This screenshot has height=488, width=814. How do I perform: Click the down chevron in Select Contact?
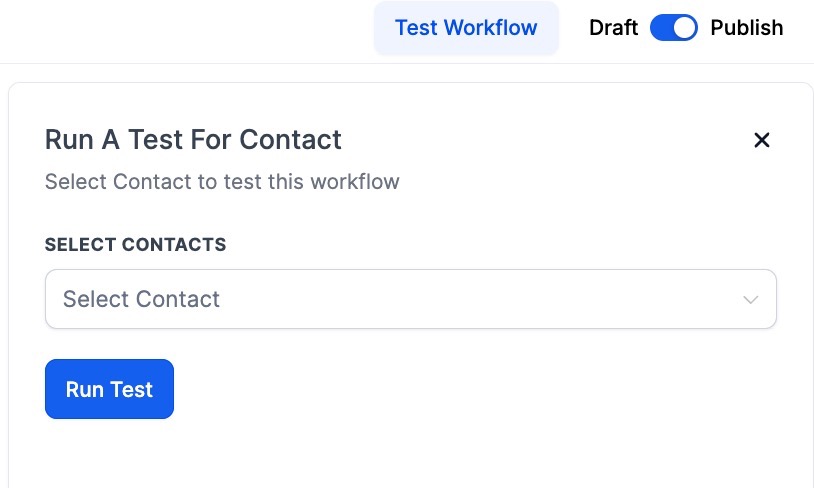click(751, 300)
